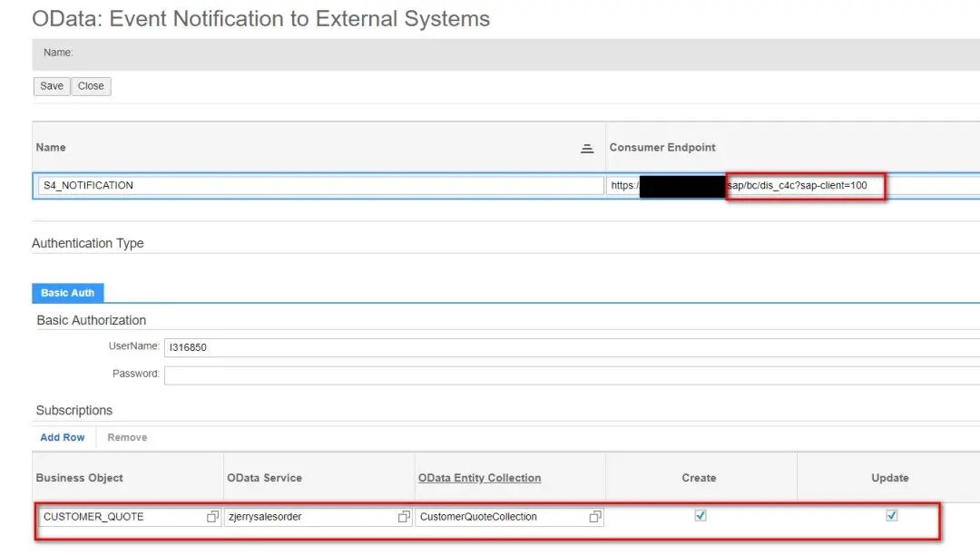Click the page title OData: Event Notification
This screenshot has height=555, width=980.
(260, 19)
